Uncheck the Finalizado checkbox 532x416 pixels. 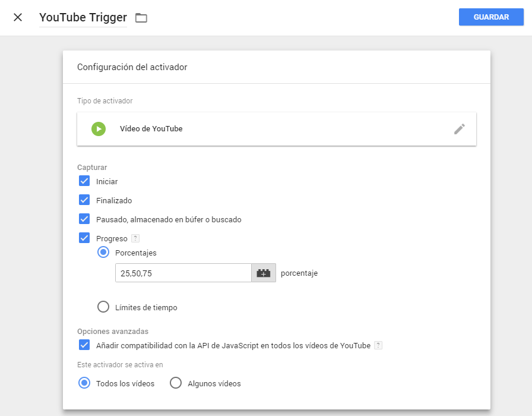(84, 200)
